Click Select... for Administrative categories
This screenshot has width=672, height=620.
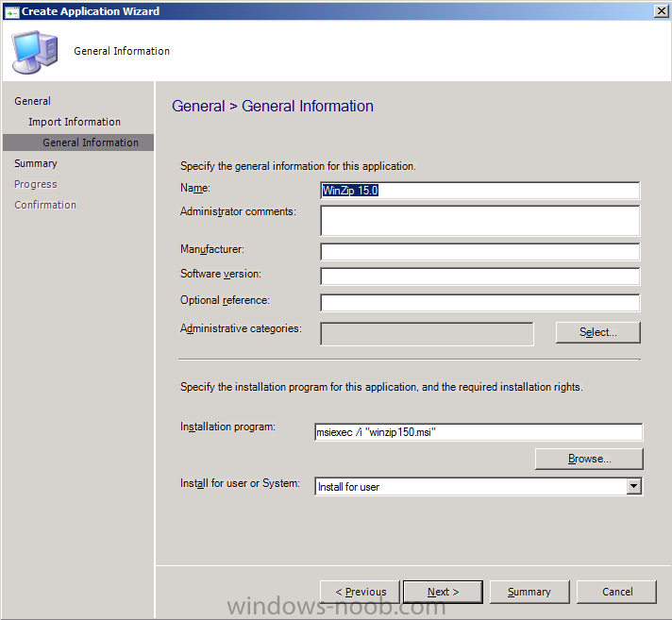pos(597,332)
